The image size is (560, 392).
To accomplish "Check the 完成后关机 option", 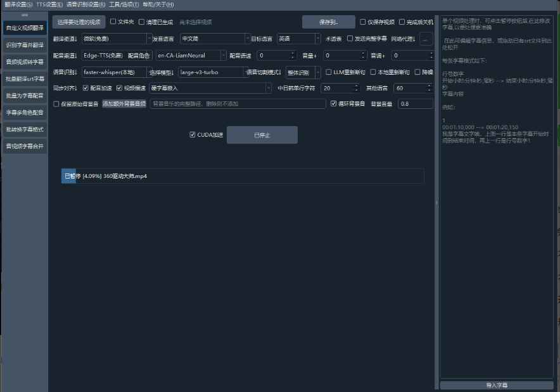I will click(402, 22).
